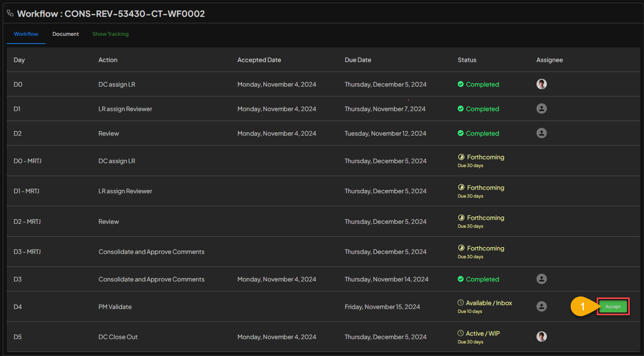Click the workflow icon beside the title
644x356 pixels.
[x=10, y=13]
